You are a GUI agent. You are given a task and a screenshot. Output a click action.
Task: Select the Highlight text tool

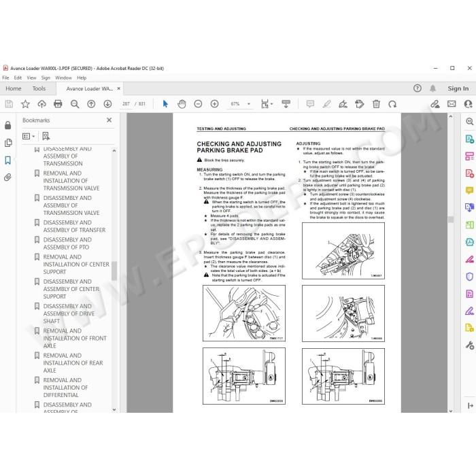click(326, 104)
